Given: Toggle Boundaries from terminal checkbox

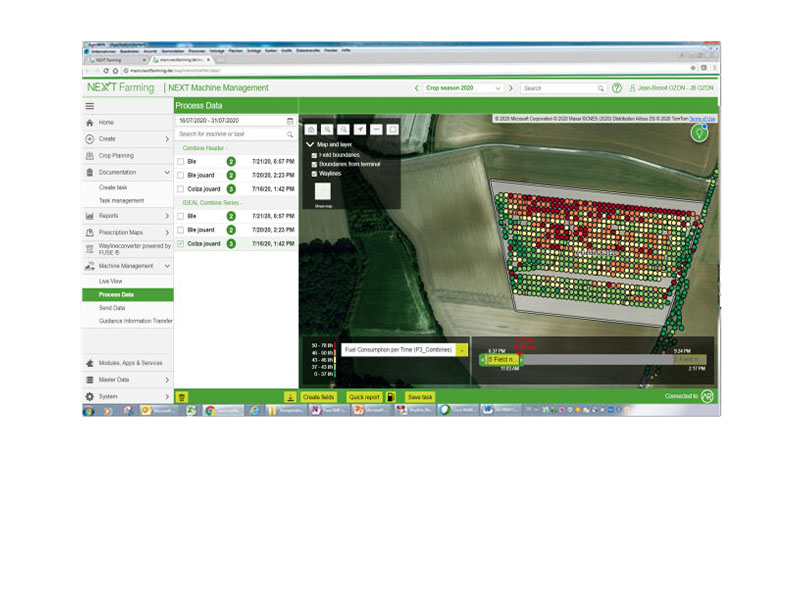Looking at the screenshot, I should click(x=314, y=164).
